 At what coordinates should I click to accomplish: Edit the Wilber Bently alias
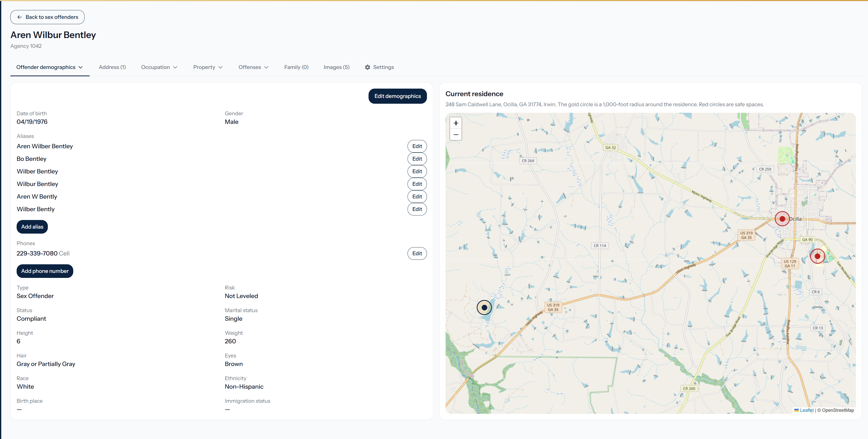click(417, 209)
